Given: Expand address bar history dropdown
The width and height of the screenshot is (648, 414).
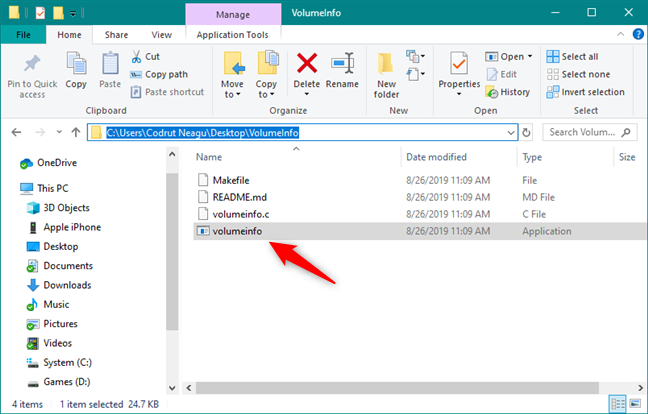Looking at the screenshot, I should click(x=511, y=133).
